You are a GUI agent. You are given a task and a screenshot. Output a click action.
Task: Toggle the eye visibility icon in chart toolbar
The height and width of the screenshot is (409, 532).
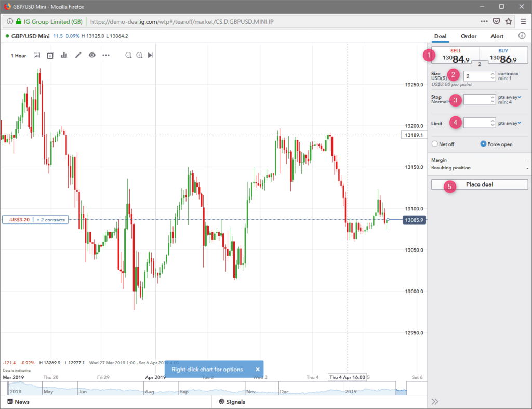click(92, 55)
